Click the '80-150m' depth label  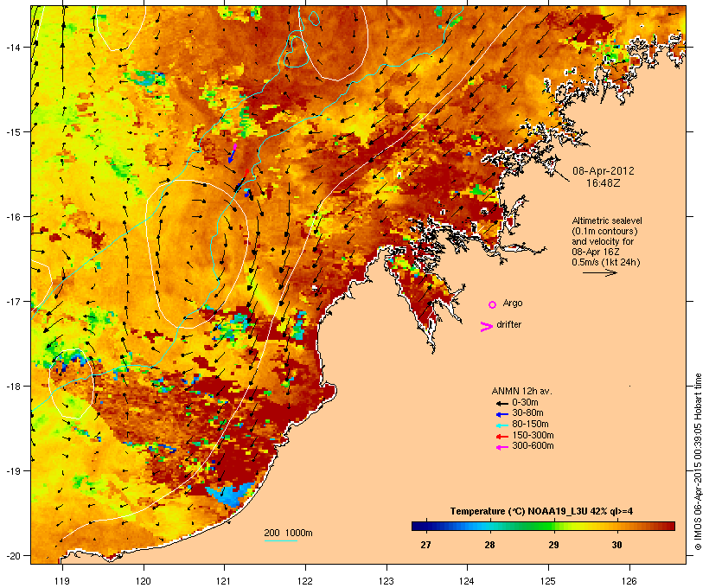pos(530,425)
